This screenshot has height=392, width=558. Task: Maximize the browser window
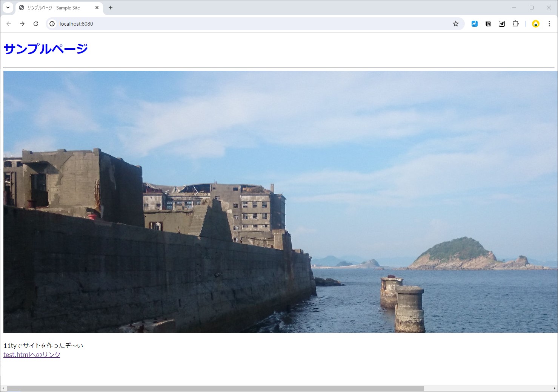click(532, 8)
